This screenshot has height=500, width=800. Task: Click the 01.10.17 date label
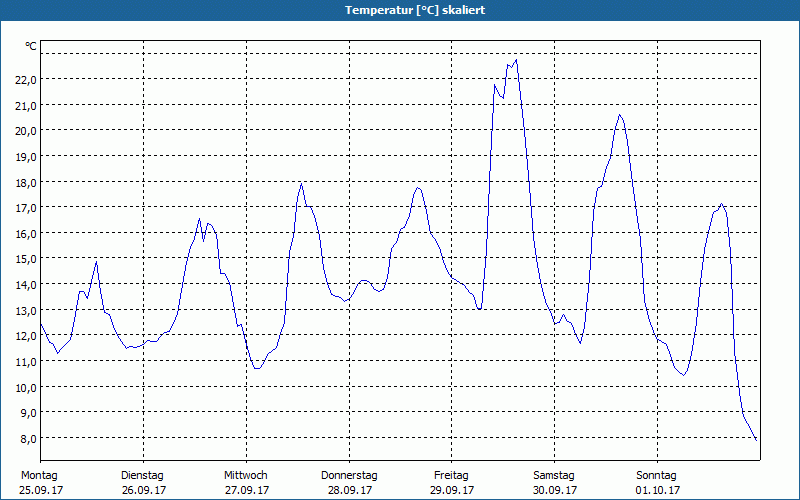point(658,490)
